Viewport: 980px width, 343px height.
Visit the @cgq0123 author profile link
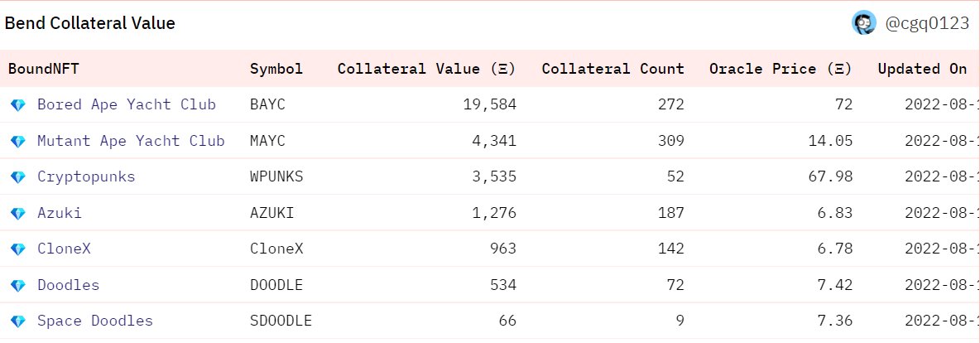pyautogui.click(x=928, y=24)
